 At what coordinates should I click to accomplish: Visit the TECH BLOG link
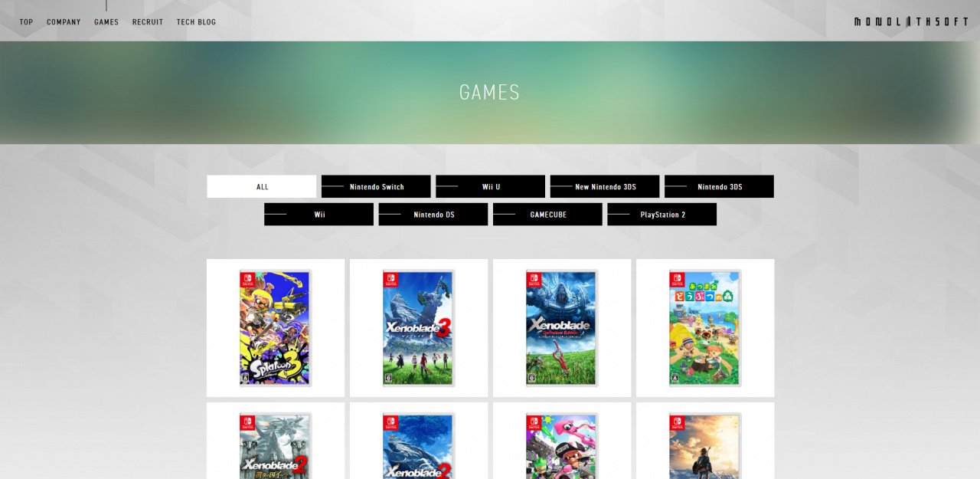coord(196,22)
